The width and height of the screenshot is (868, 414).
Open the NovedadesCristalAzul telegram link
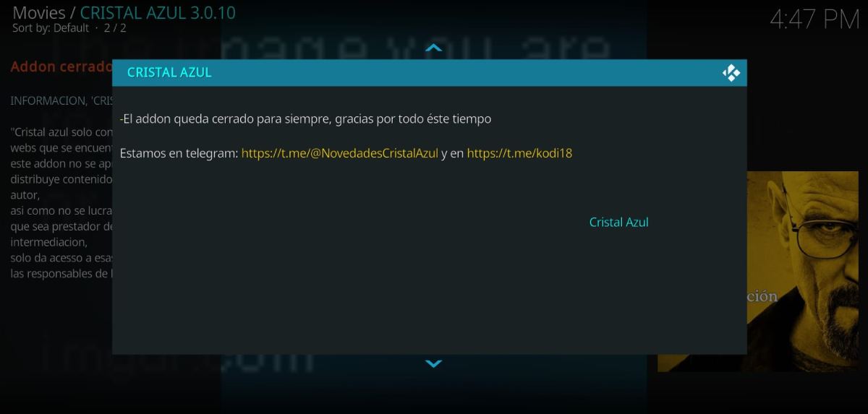[x=340, y=153]
